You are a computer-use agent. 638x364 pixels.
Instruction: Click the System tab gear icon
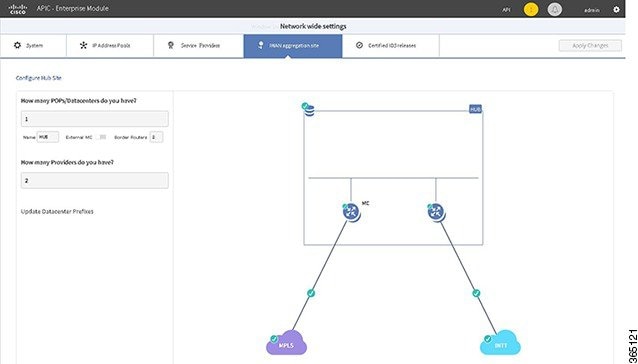click(17, 45)
